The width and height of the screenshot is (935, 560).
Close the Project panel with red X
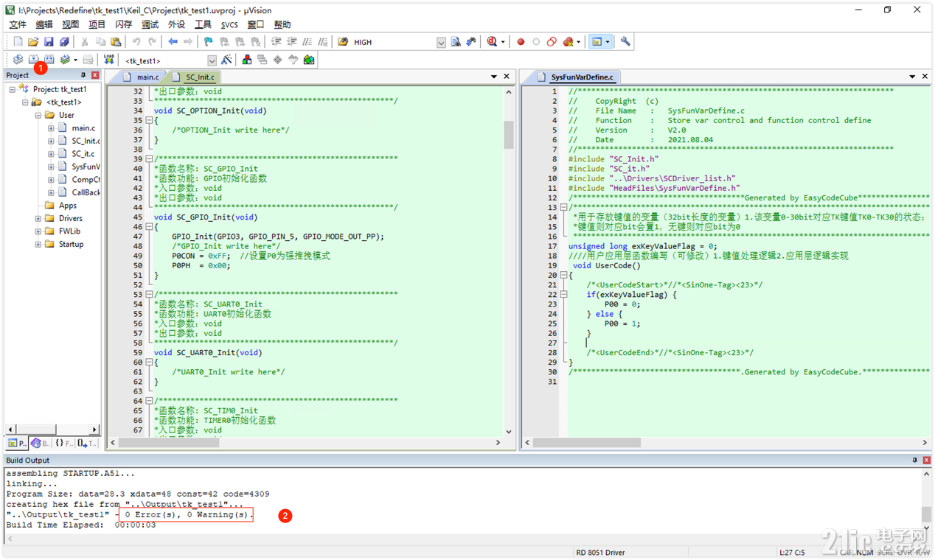[x=95, y=75]
